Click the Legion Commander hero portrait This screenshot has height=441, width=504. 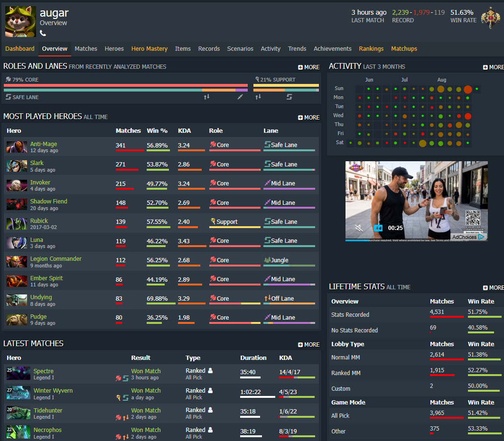coord(17,262)
